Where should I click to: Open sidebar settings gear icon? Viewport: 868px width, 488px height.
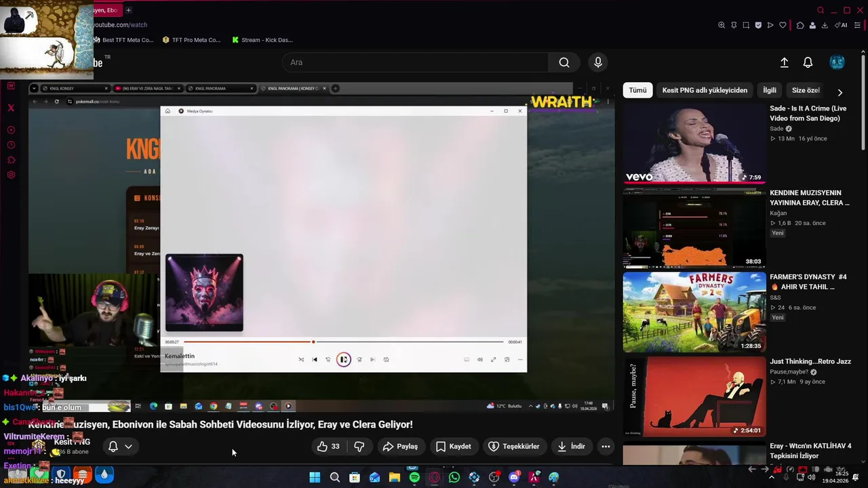click(x=11, y=175)
